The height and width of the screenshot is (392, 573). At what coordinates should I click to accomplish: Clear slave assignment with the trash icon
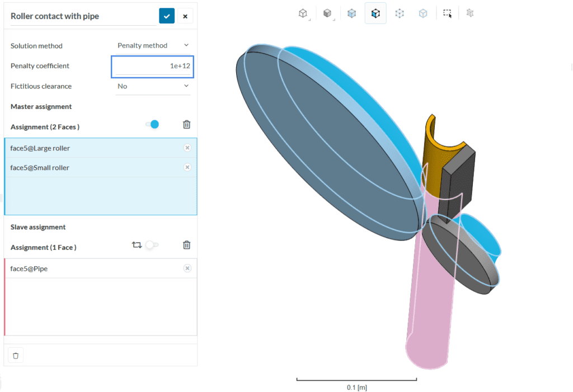coord(187,245)
